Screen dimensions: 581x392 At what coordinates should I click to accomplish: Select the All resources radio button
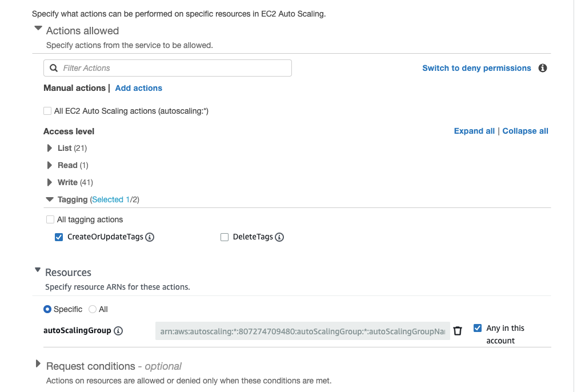pos(93,309)
